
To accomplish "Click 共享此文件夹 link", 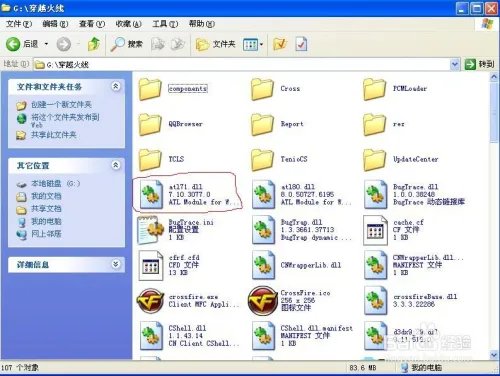I will tap(53, 135).
